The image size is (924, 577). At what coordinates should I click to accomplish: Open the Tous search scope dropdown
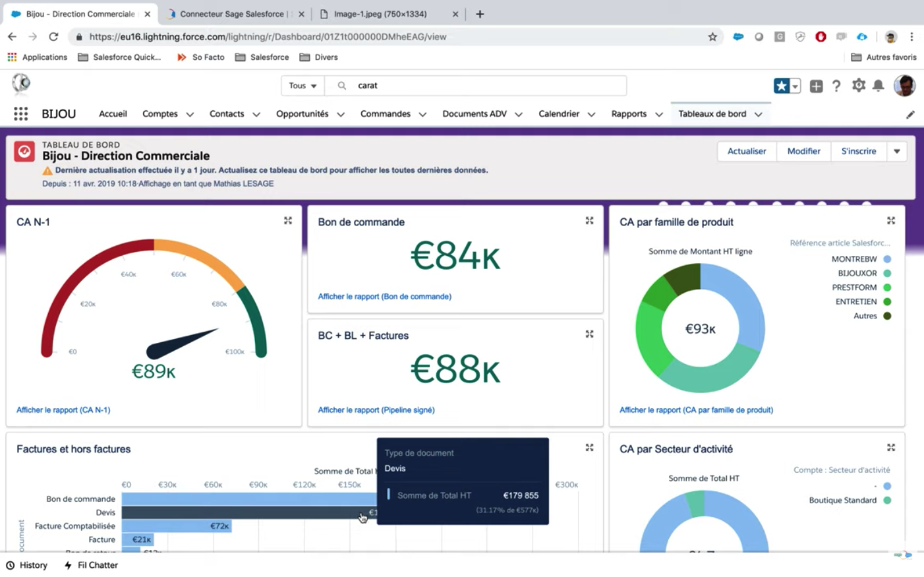click(x=303, y=86)
